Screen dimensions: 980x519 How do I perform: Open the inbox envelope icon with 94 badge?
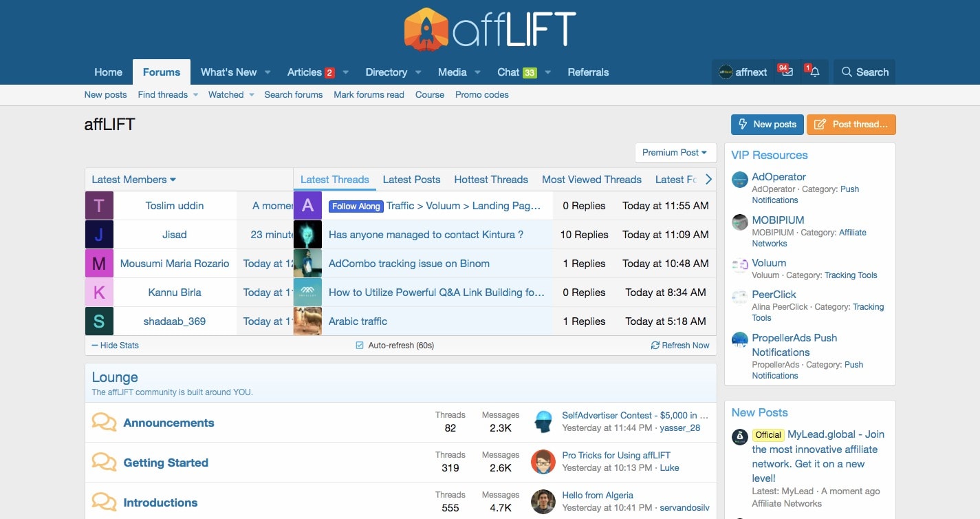787,72
